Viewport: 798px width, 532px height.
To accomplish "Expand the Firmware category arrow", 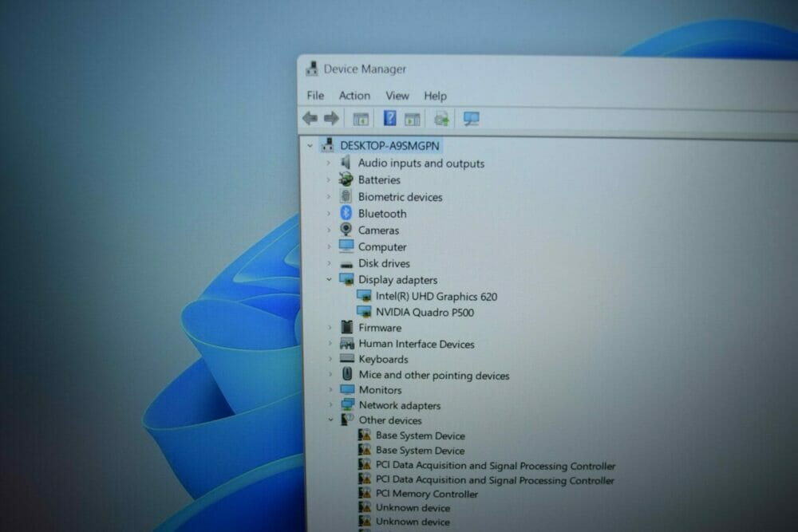I will 330,328.
